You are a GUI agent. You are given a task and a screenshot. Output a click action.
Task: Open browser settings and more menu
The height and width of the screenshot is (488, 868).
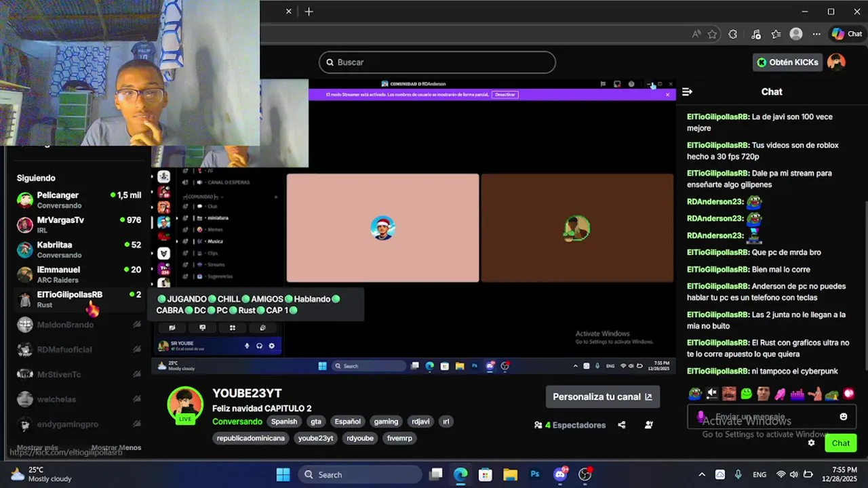point(817,34)
